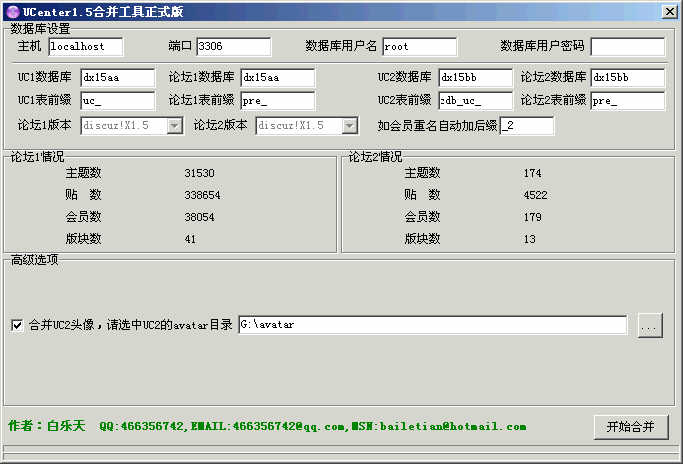Click the UC2数据库 dx15bb field
The width and height of the screenshot is (683, 464).
pos(476,78)
